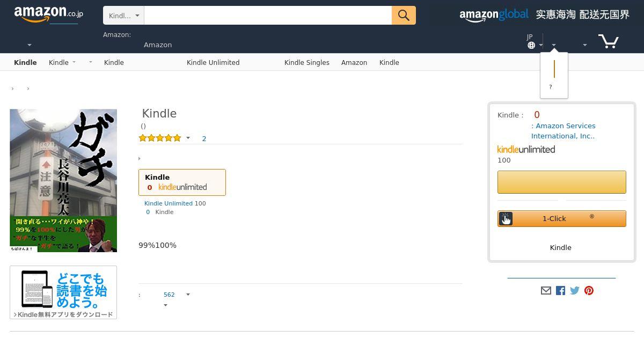This screenshot has height=338, width=644.
Task: Click the orange magnifier search button
Action: [404, 16]
